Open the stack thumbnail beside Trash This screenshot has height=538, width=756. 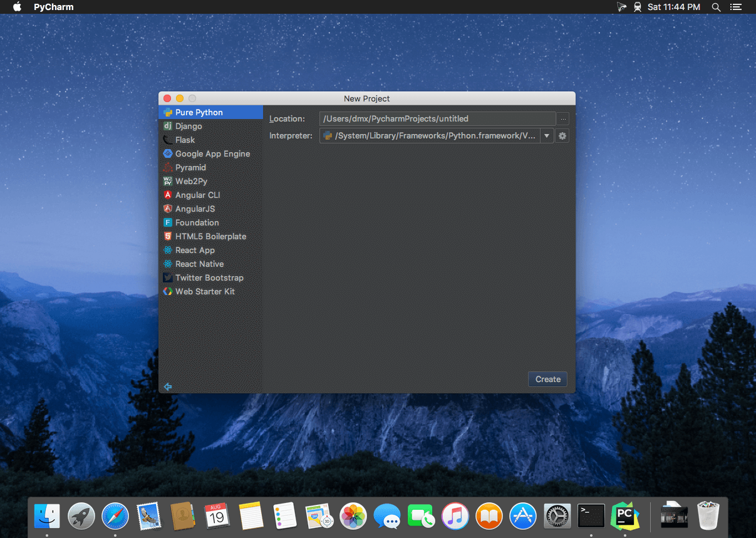coord(674,516)
